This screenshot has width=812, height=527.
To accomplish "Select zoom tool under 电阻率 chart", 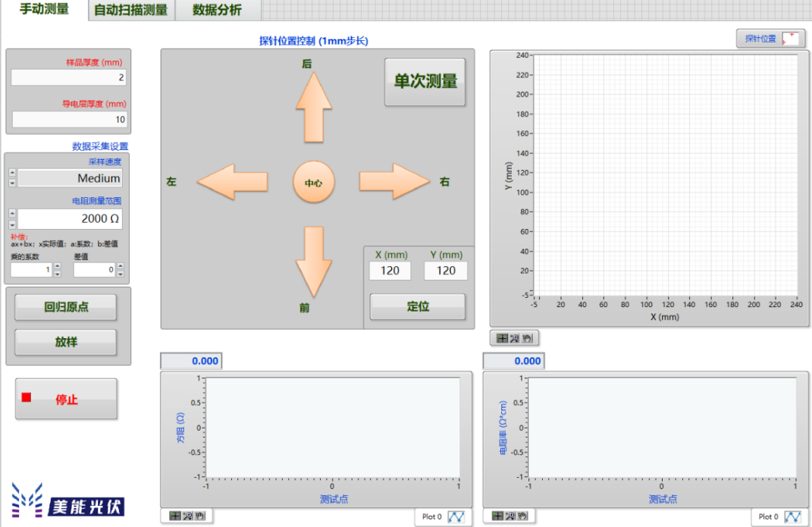I will 509,516.
